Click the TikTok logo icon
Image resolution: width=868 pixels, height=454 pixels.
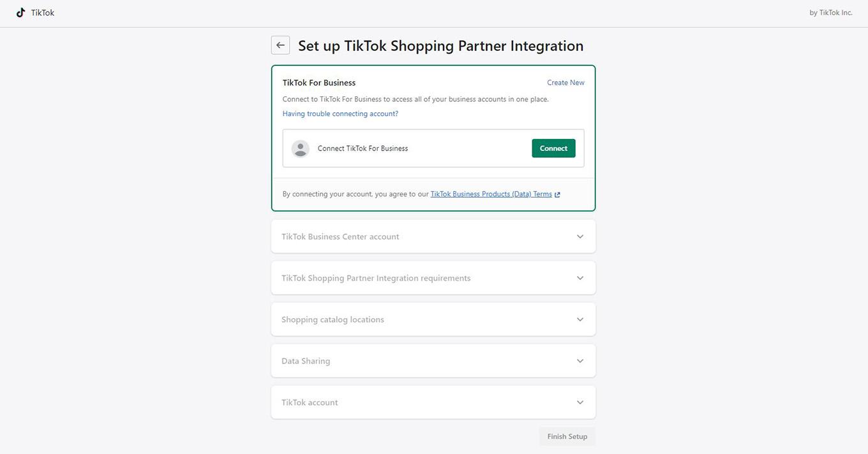[x=20, y=13]
